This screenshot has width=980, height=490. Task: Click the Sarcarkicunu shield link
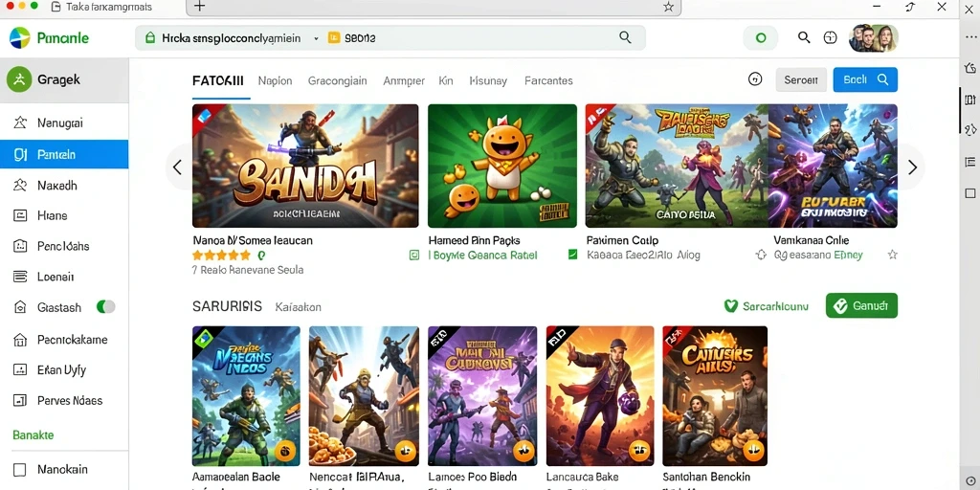coord(767,306)
